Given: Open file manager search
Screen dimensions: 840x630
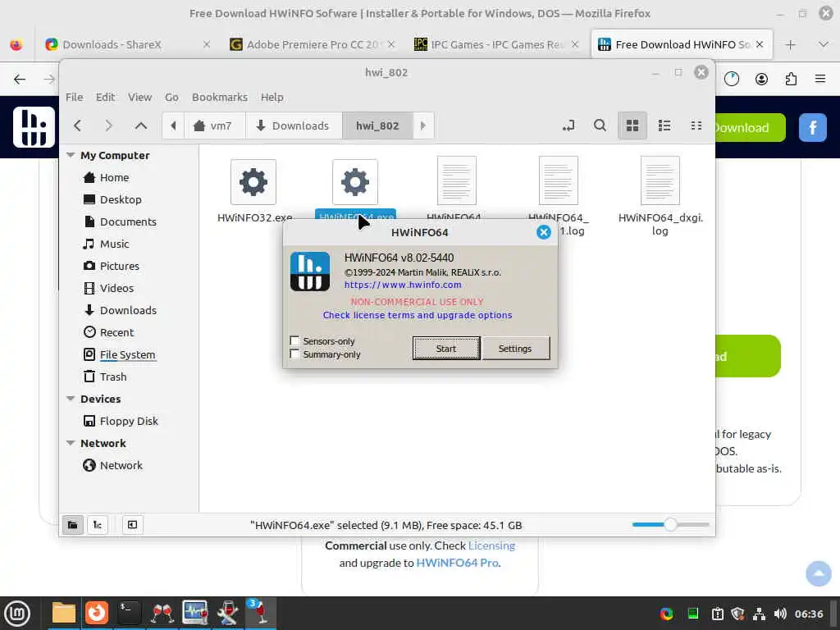Looking at the screenshot, I should point(600,126).
